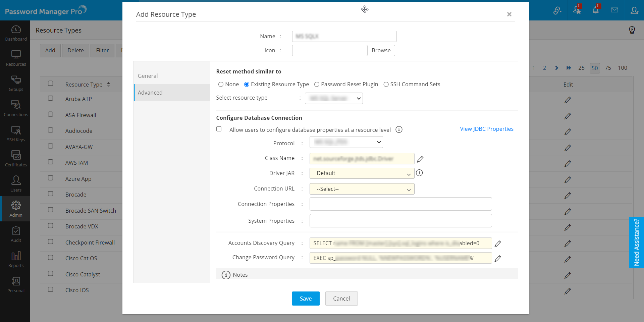Select the Advanced tab

pyautogui.click(x=150, y=93)
